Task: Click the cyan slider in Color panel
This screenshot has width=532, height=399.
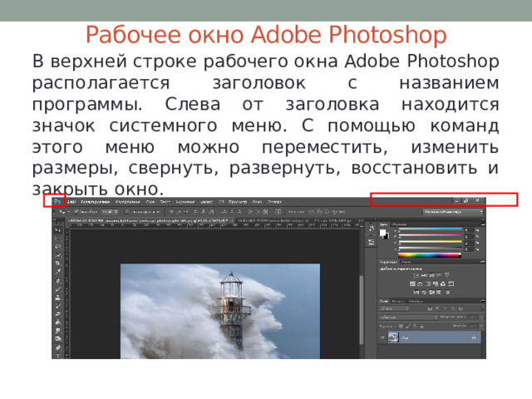Action: [431, 229]
